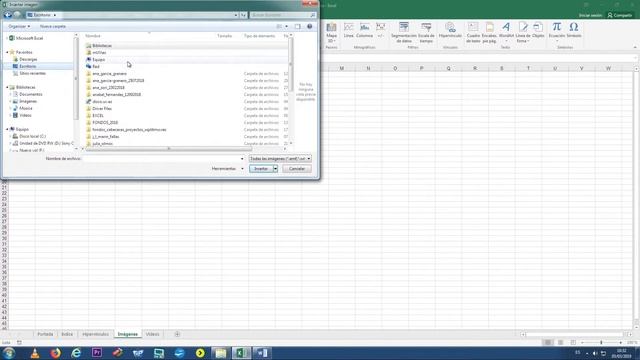Switch to Page Layout view in status bar
The image size is (640, 360).
[561, 342]
